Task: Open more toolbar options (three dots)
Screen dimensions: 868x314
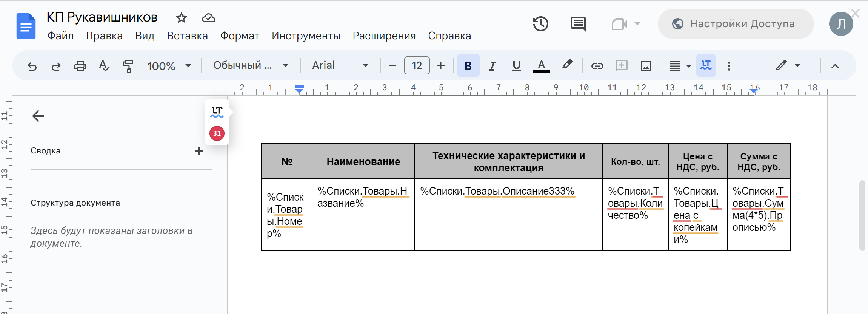Action: pyautogui.click(x=729, y=66)
